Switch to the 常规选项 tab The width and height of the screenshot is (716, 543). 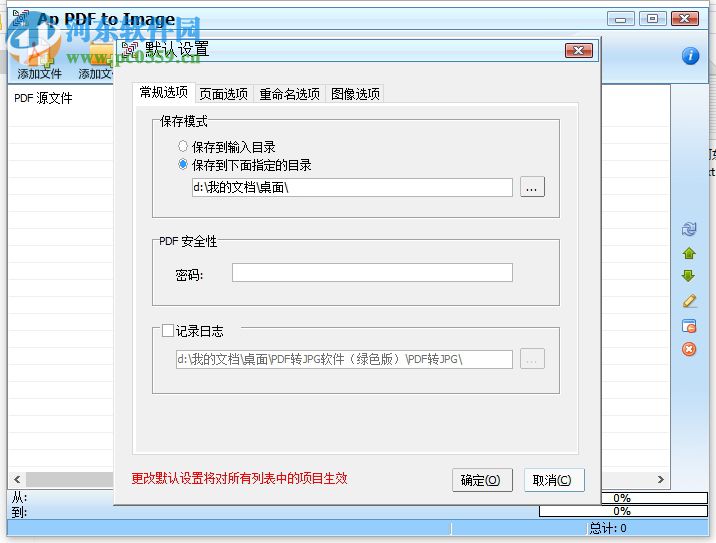[x=163, y=93]
